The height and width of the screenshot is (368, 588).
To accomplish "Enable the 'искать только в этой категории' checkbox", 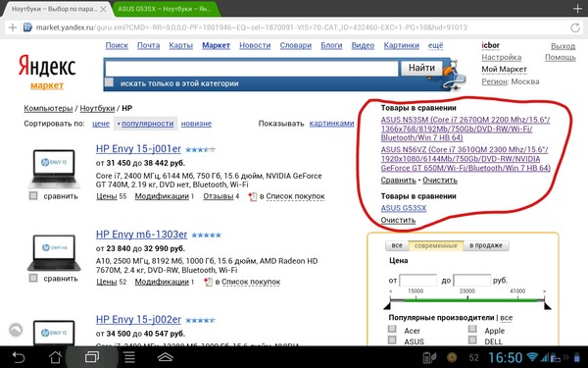I will (x=109, y=82).
